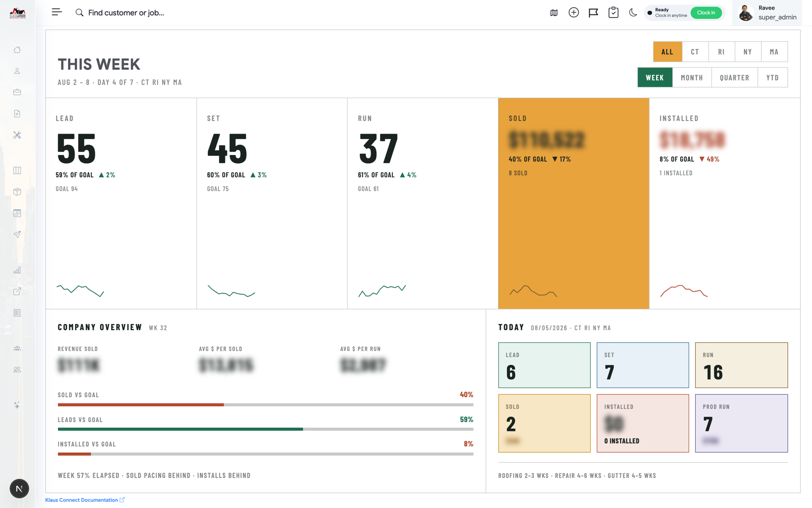Click the Clock in button
This screenshot has height=508, width=812.
click(706, 13)
